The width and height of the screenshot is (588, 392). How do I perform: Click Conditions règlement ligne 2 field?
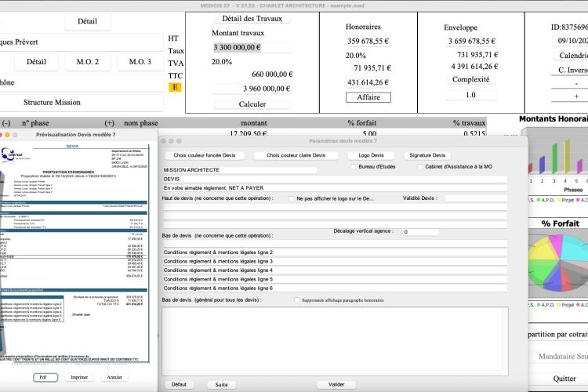[335, 252]
